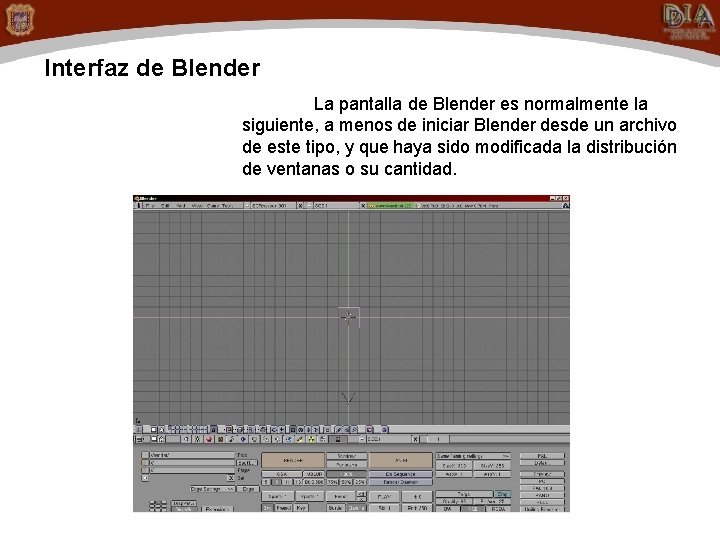Screen dimensions: 720x540
Task: Click the Pics output path field
Action: 192,455
